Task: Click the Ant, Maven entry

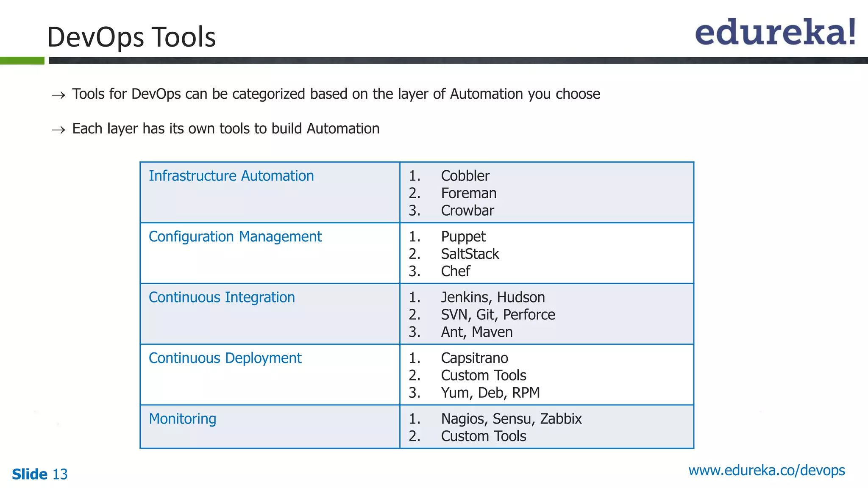Action: click(x=477, y=332)
